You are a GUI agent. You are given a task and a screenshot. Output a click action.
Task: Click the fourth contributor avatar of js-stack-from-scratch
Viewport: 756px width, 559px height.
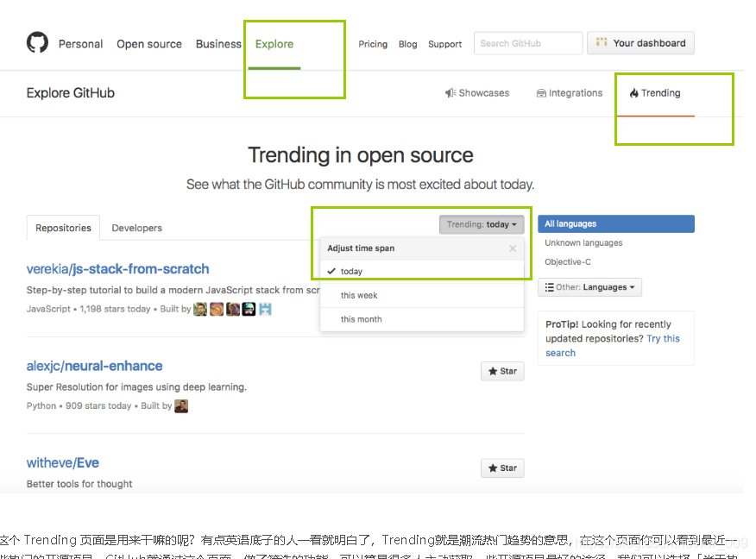click(249, 309)
